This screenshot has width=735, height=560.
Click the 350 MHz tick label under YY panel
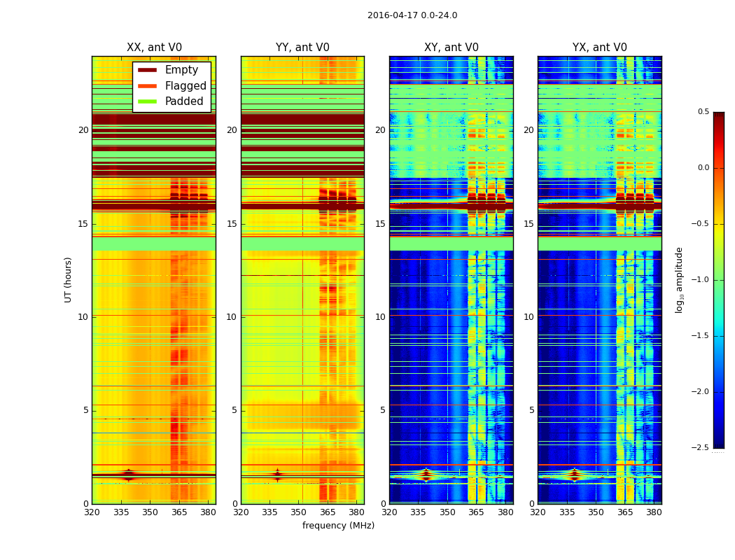pyautogui.click(x=298, y=512)
